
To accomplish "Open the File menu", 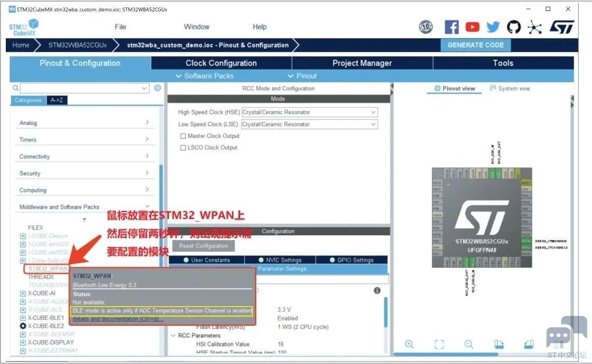I will (121, 27).
